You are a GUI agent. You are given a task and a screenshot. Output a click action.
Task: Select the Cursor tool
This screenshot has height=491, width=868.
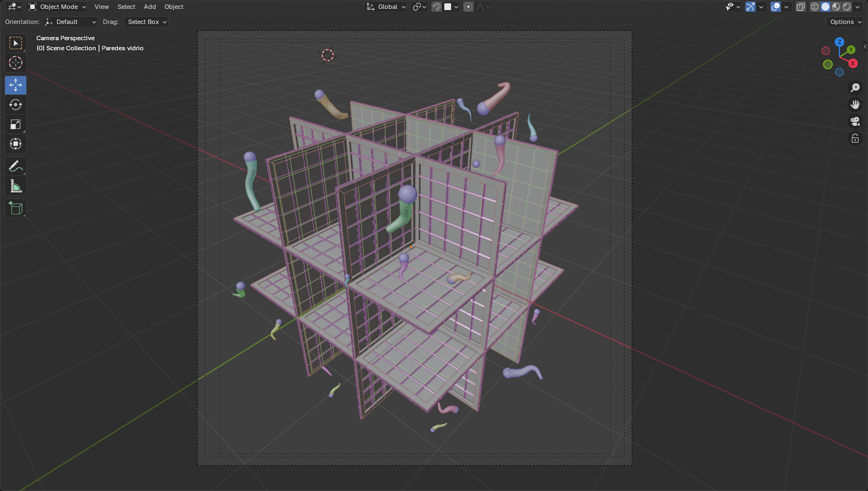[15, 63]
